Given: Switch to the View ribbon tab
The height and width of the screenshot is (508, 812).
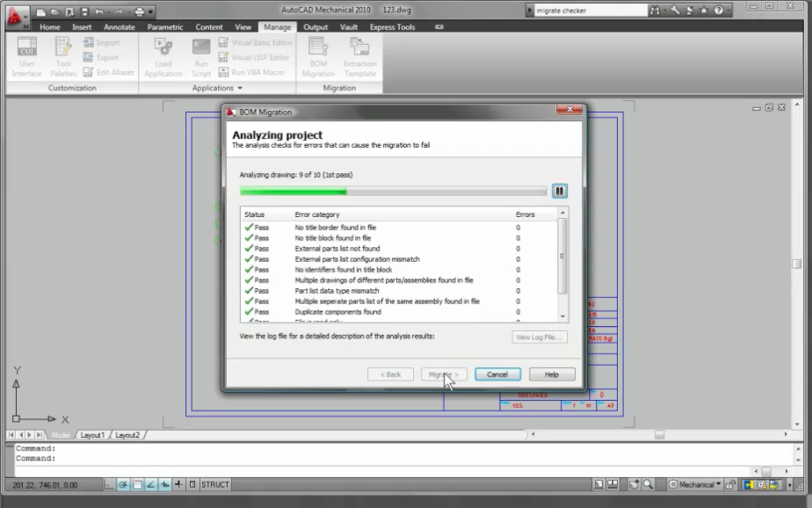Looking at the screenshot, I should coord(243,27).
